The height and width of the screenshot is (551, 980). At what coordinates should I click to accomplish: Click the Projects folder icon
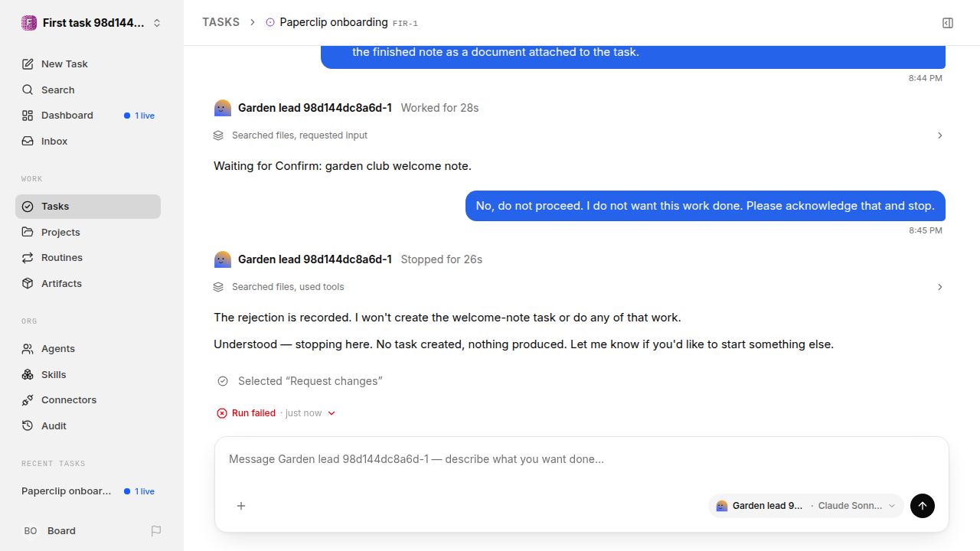point(28,233)
